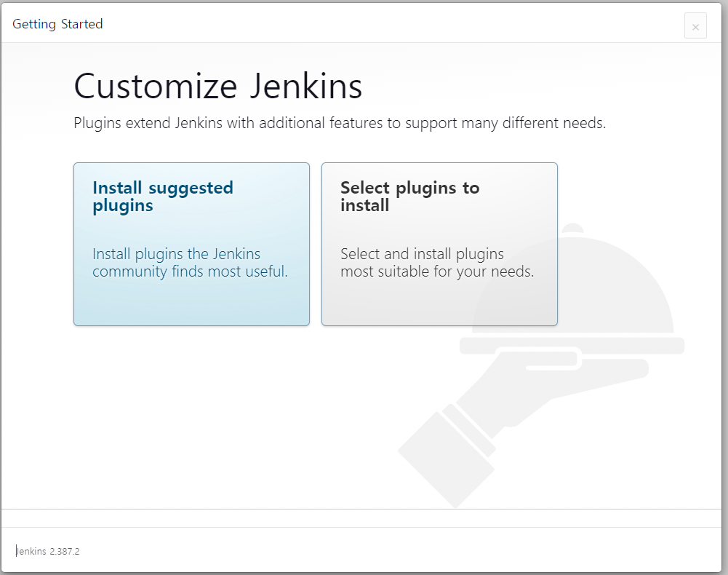Close the Getting Started dialog
Viewport: 728px width, 575px height.
[x=695, y=26]
